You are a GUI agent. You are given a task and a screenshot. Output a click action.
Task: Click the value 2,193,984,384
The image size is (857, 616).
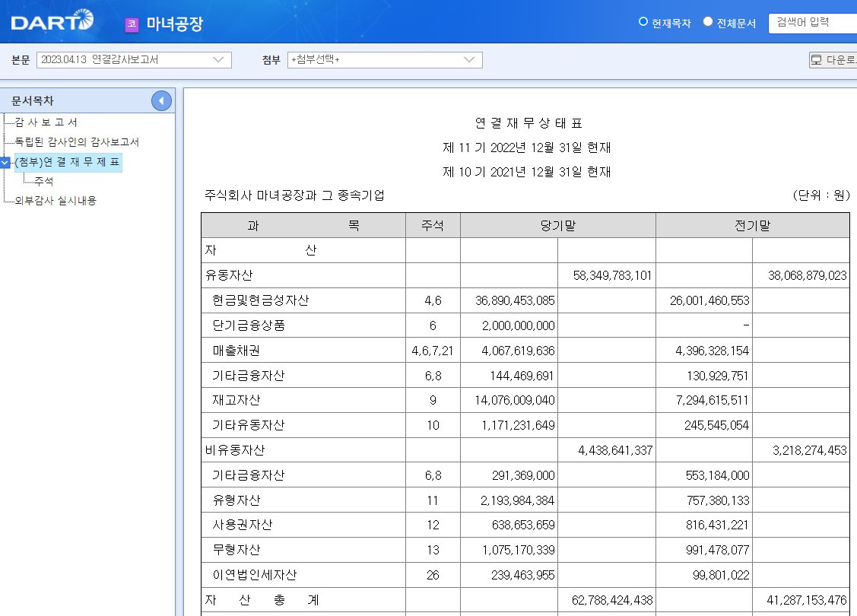click(x=518, y=500)
